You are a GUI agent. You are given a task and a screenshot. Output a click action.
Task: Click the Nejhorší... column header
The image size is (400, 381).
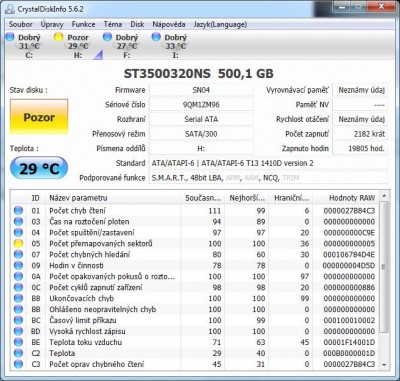(x=247, y=198)
